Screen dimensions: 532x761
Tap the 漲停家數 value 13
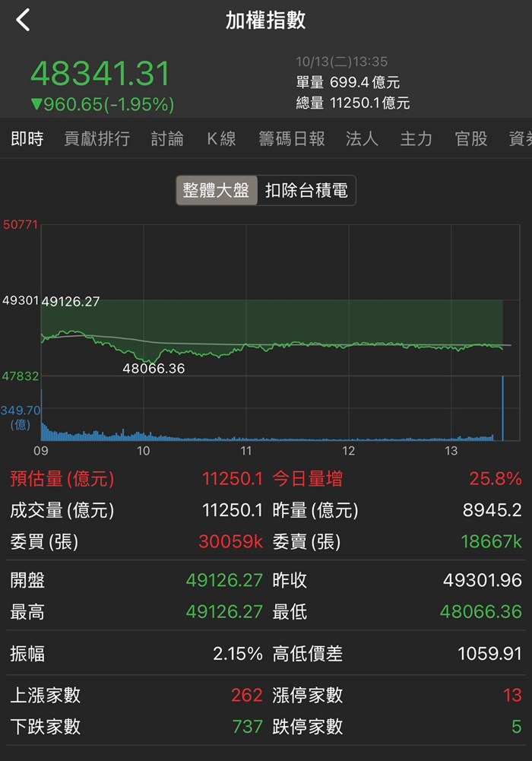(512, 696)
